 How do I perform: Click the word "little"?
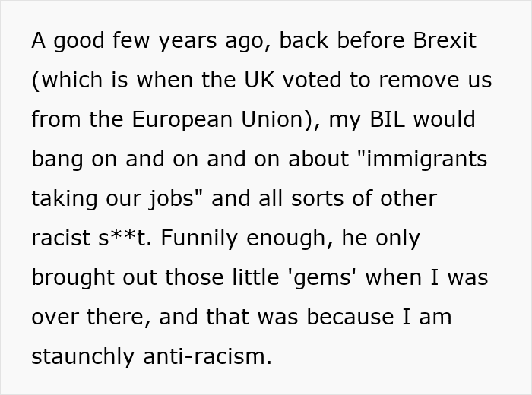[x=256, y=277]
